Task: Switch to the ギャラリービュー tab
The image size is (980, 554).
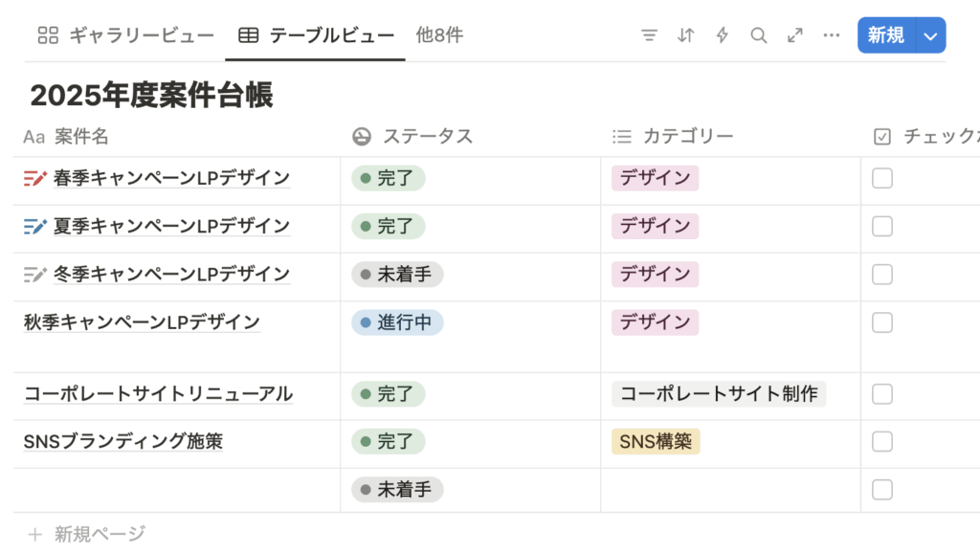Action: [126, 36]
